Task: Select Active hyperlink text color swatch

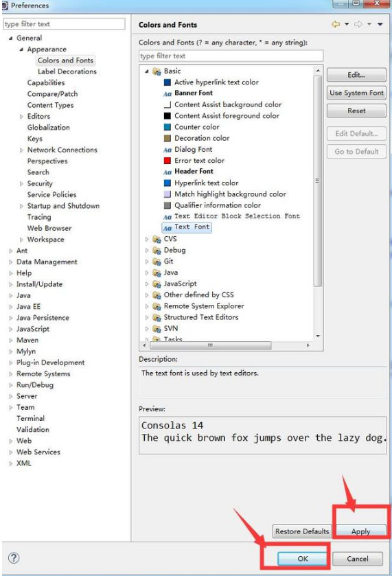Action: [x=167, y=82]
